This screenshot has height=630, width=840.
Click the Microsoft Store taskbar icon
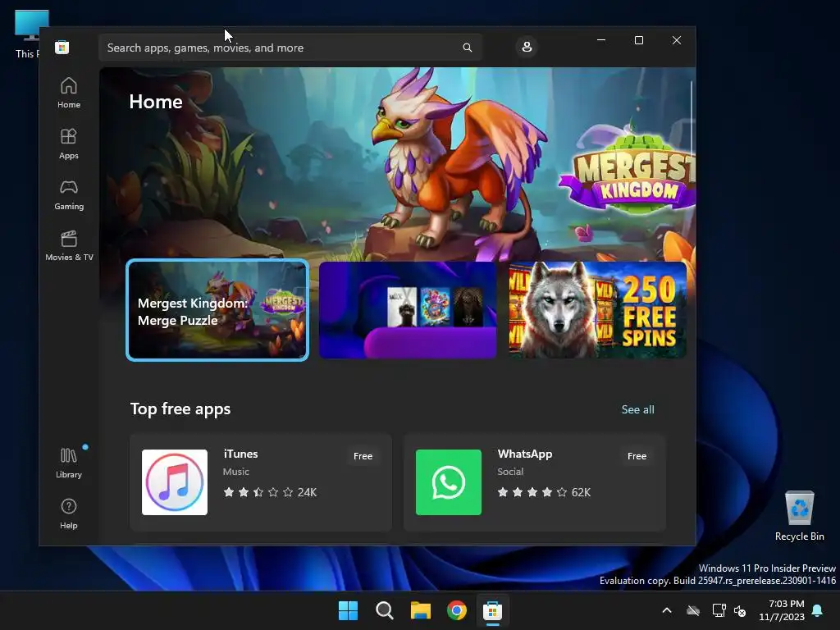[x=492, y=610]
